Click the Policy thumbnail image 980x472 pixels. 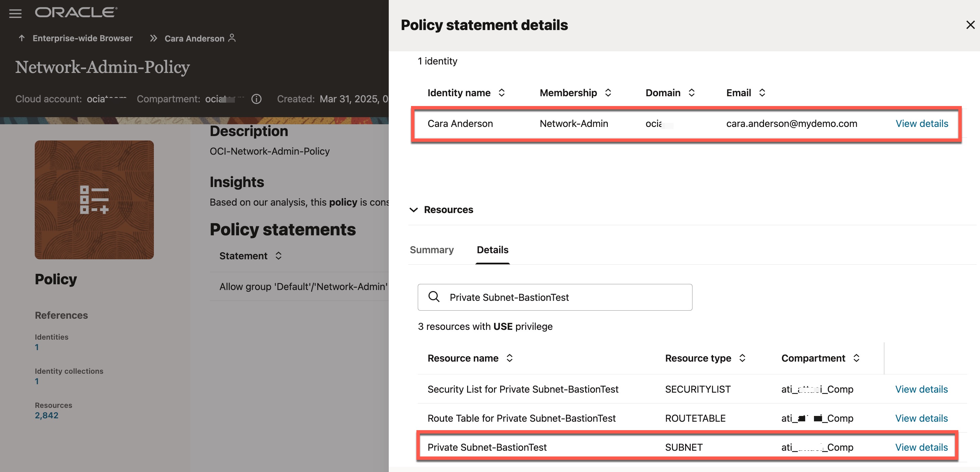coord(94,200)
